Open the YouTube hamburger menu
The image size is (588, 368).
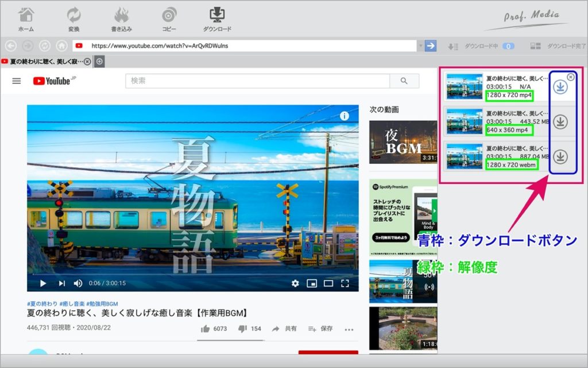[17, 80]
